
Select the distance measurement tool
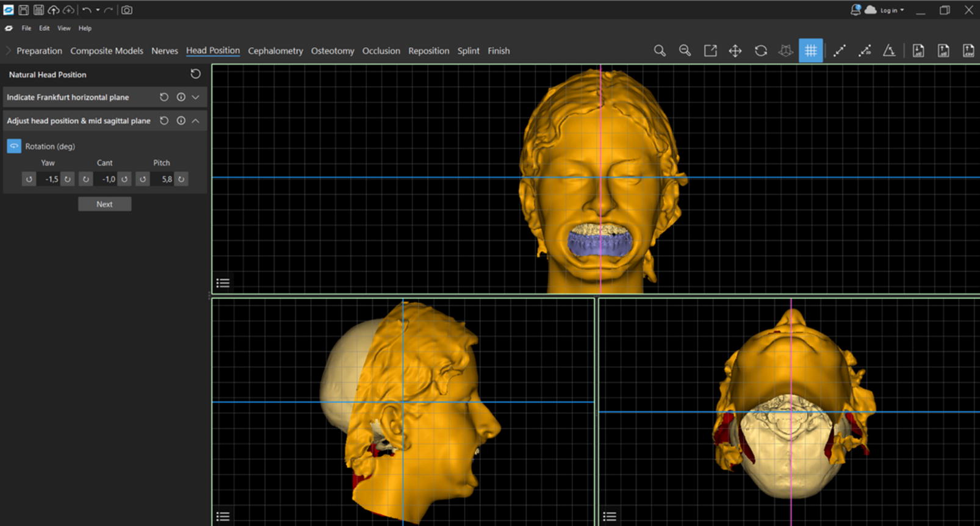pos(839,51)
